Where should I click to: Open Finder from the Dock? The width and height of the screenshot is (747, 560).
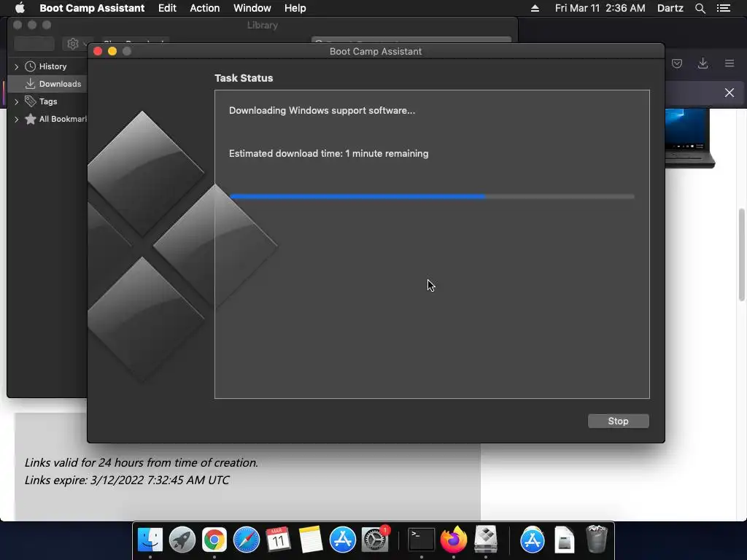click(150, 540)
